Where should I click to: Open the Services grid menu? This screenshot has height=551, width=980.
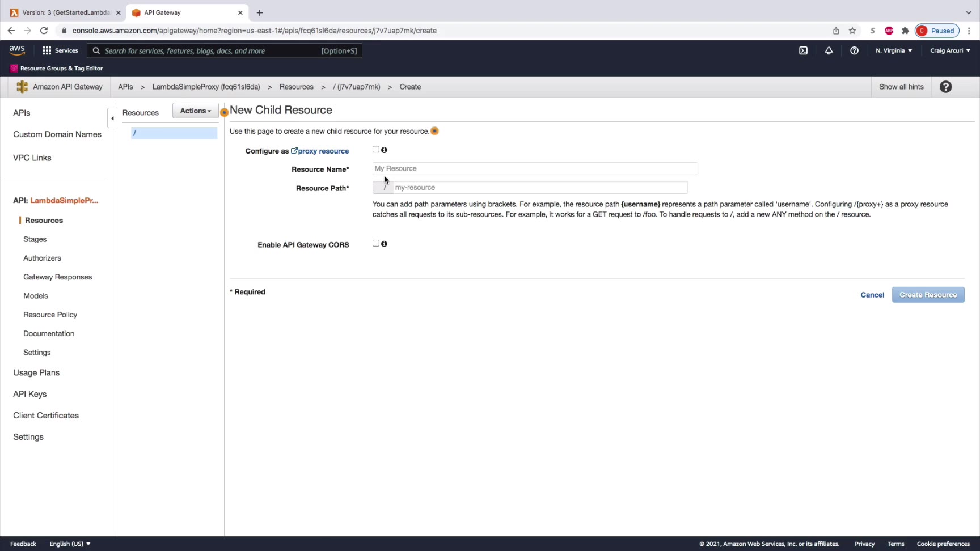click(x=60, y=50)
